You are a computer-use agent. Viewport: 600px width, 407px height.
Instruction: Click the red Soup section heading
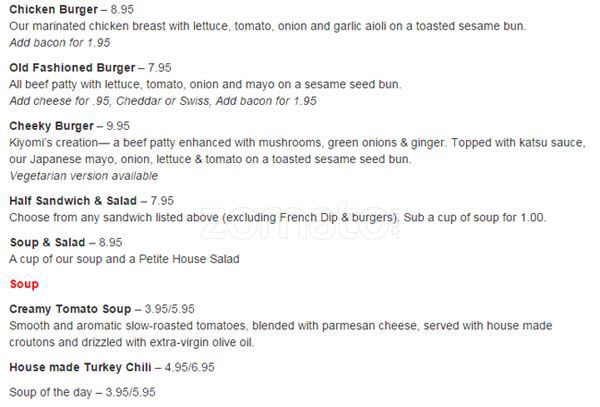tap(24, 284)
